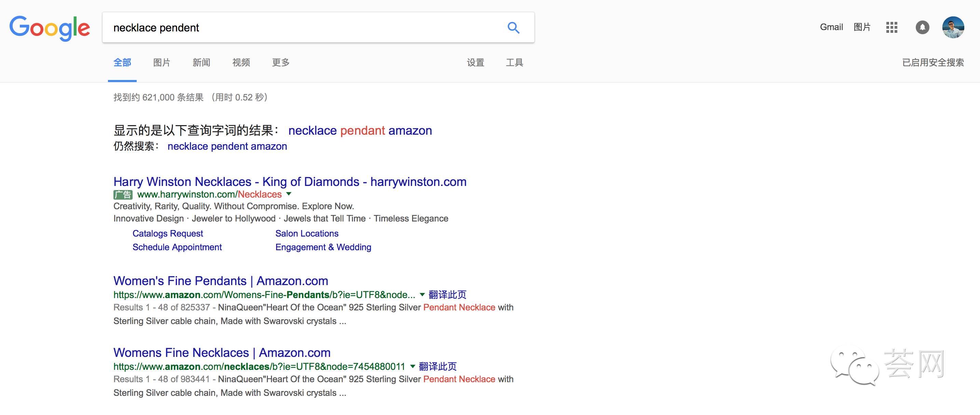The image size is (980, 415).
Task: Click the green 广告 ad badge
Action: point(123,195)
